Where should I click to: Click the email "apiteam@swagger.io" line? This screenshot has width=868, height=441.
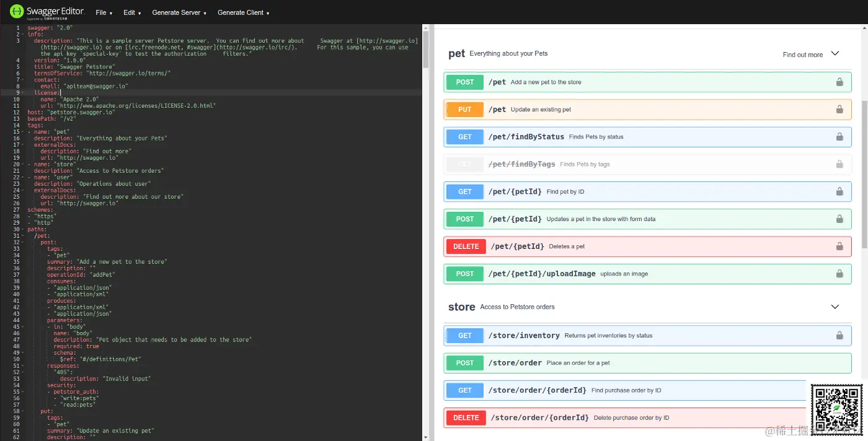[x=84, y=86]
